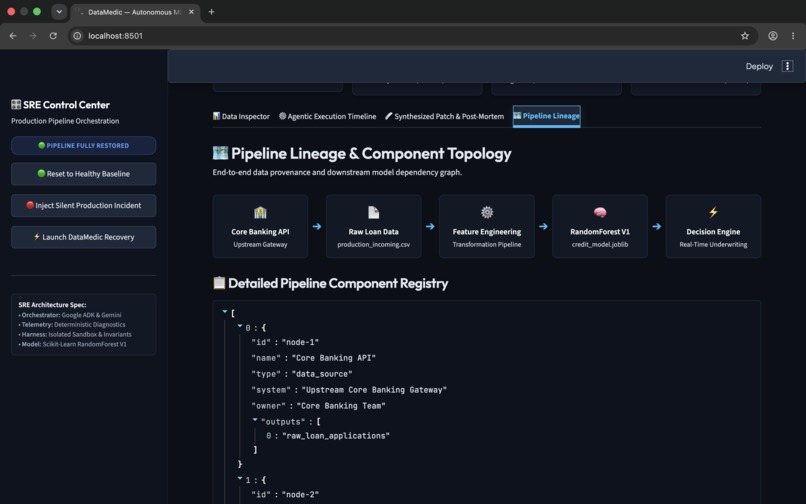Screen dimensions: 806x504
Task: Click Reset to Healthy Baseline button
Action: coord(83,174)
